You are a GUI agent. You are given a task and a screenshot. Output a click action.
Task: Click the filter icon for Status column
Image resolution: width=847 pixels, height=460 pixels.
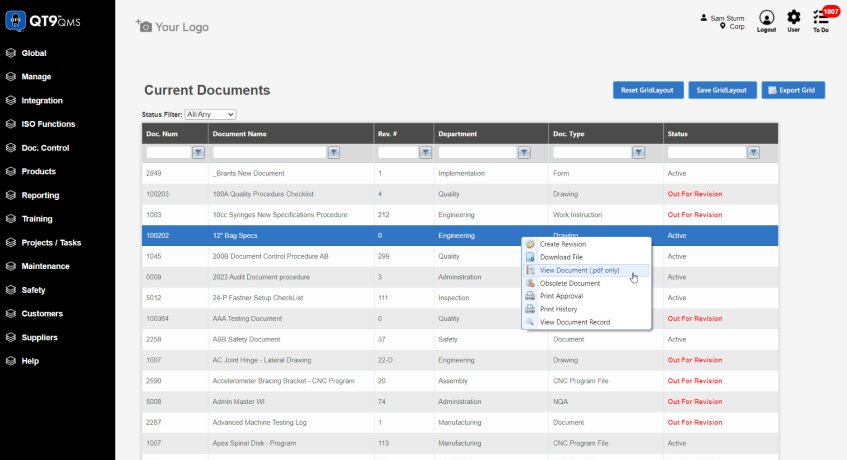754,153
